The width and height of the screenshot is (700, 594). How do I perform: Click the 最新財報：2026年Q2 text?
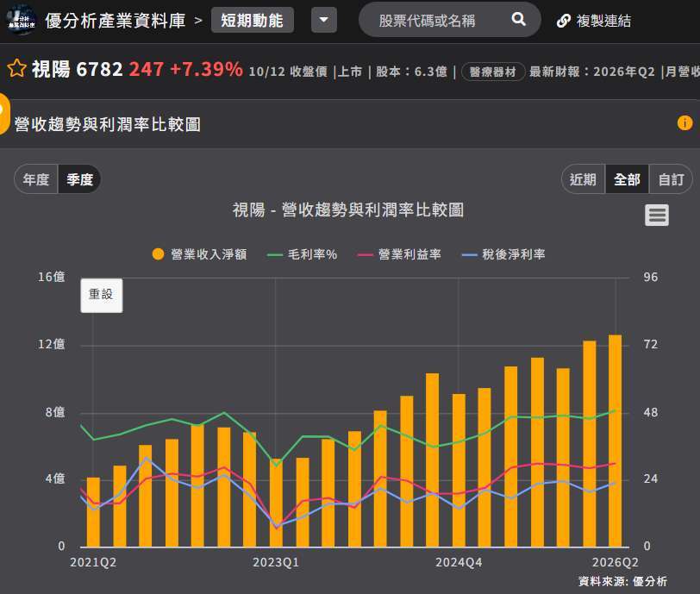pyautogui.click(x=592, y=72)
